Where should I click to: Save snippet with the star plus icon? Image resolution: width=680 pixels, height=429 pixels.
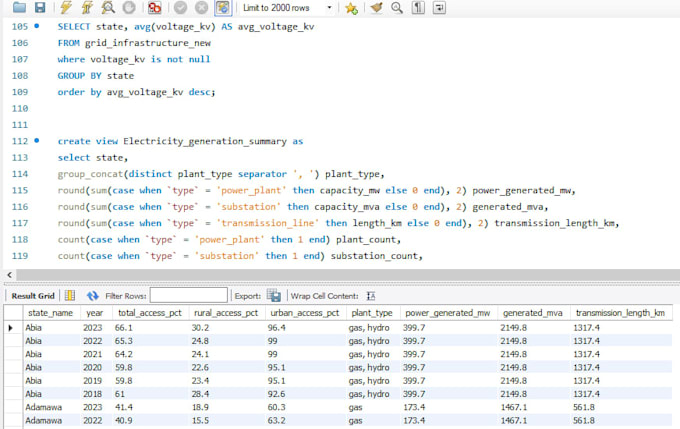click(351, 8)
